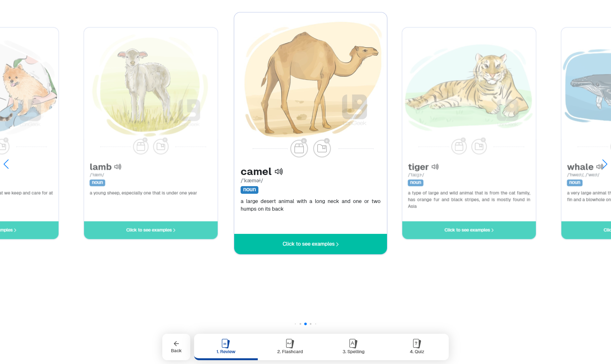
Task: Bookmark the lamb card
Action: [x=161, y=147]
